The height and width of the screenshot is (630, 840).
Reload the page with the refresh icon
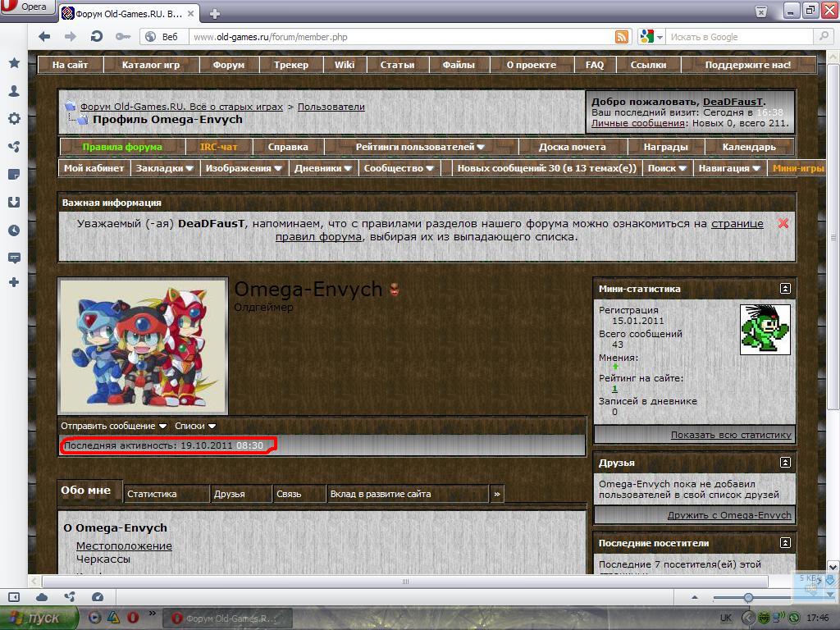pyautogui.click(x=97, y=36)
